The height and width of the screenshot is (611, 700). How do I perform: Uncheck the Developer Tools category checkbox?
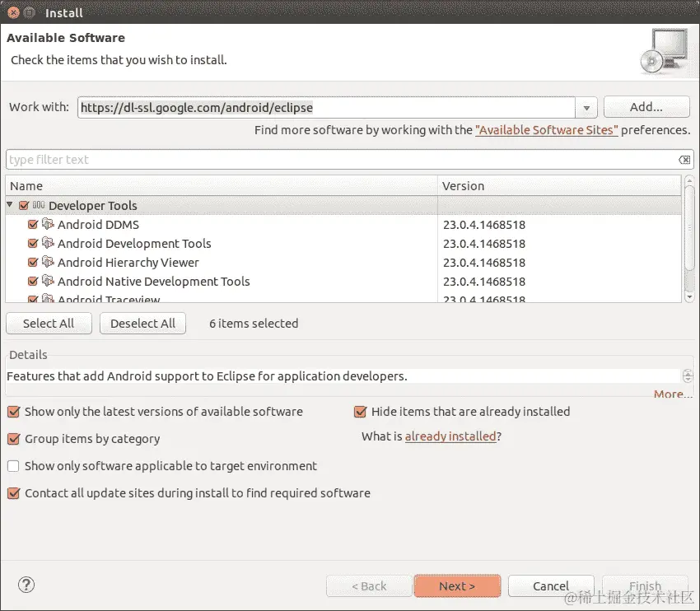pos(24,205)
